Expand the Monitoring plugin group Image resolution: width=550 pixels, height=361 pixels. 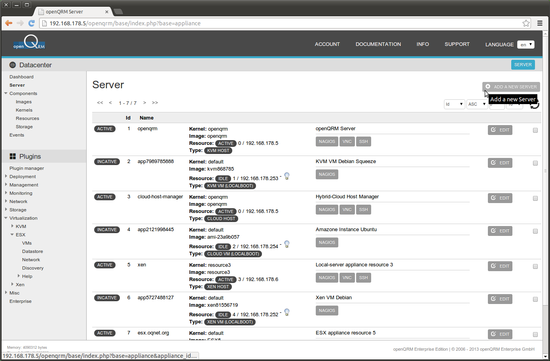[6, 193]
